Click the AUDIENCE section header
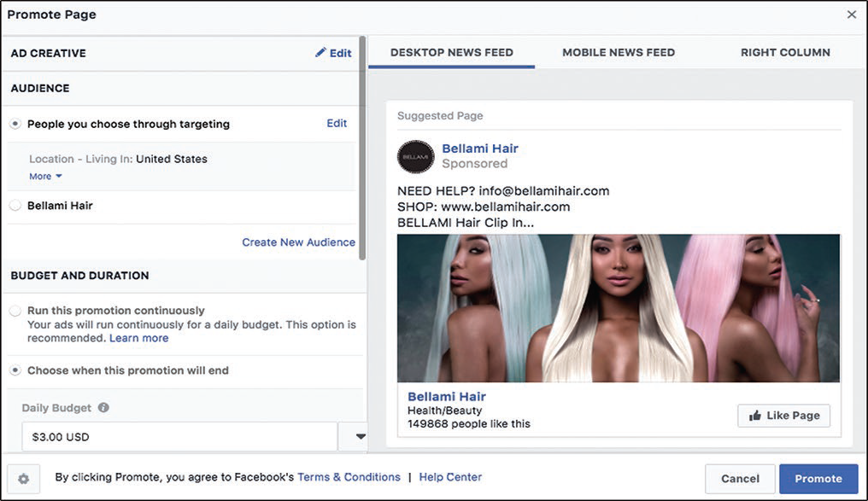This screenshot has height=501, width=868. 40,88
